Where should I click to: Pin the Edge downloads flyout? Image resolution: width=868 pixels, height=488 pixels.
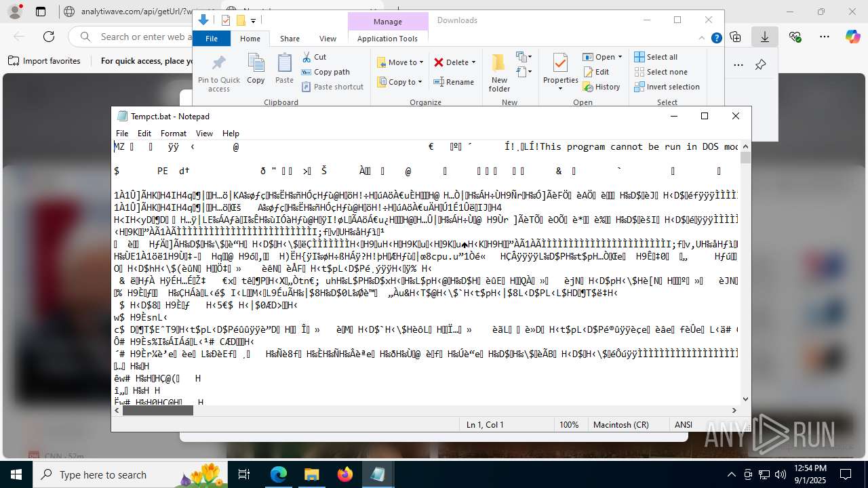click(760, 65)
